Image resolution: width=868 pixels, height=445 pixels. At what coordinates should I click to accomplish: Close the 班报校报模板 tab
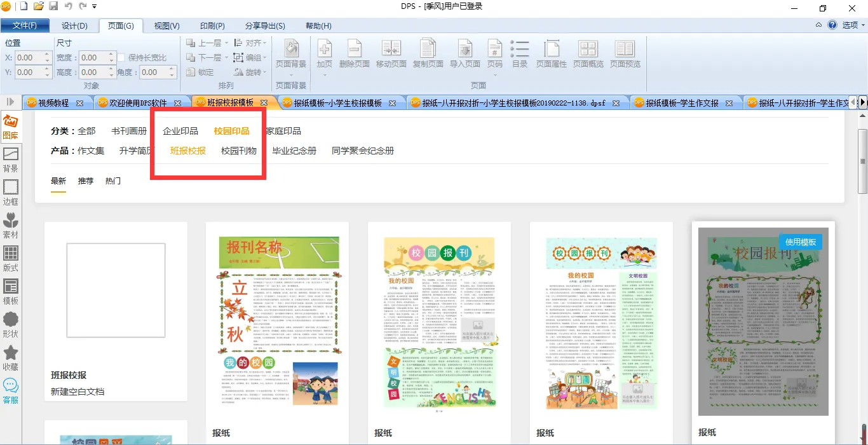tap(264, 103)
